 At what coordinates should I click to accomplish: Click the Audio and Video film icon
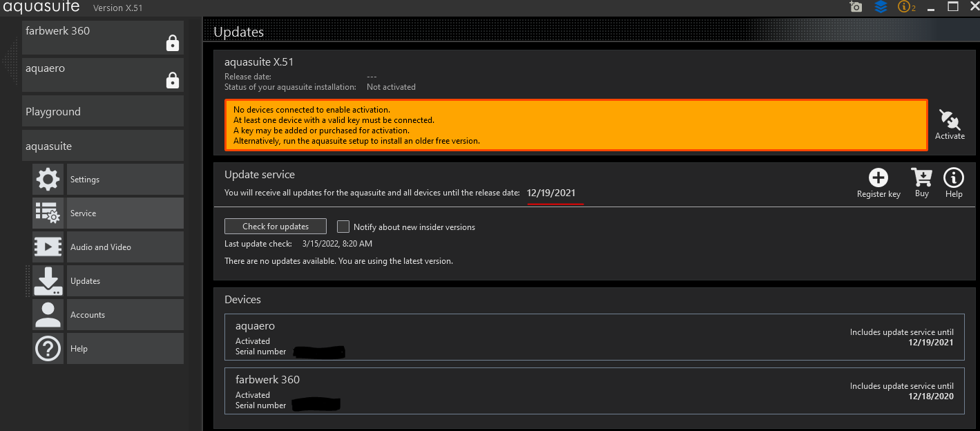pos(48,247)
